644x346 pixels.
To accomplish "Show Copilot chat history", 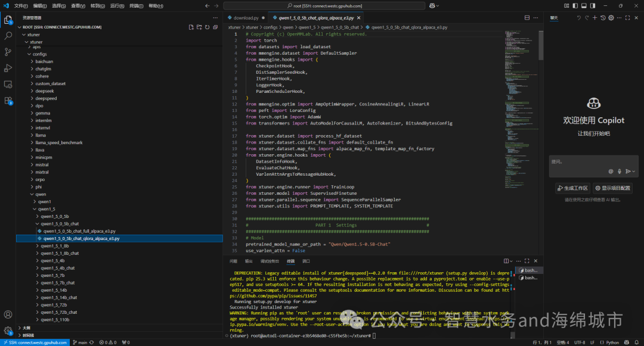I will [603, 18].
